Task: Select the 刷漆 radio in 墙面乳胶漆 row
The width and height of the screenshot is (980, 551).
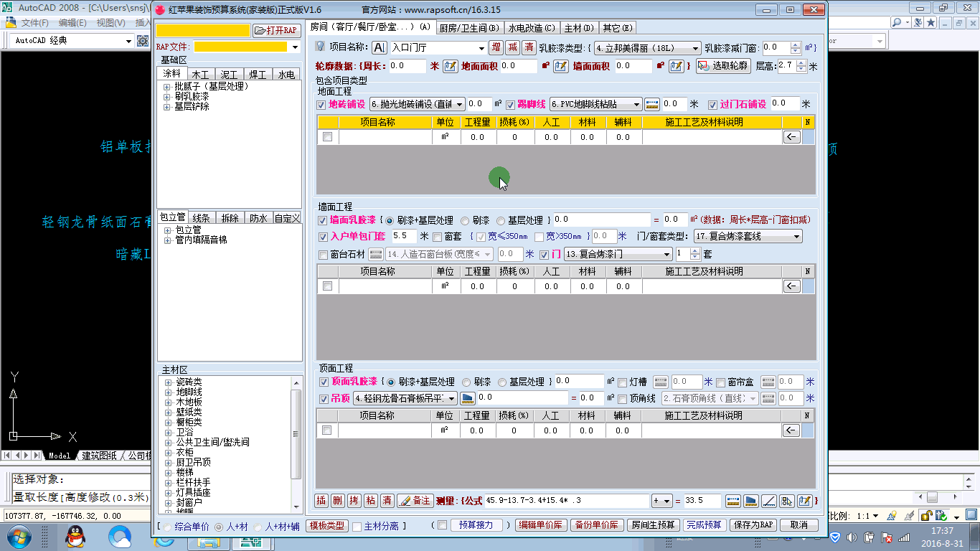Action: [x=465, y=220]
